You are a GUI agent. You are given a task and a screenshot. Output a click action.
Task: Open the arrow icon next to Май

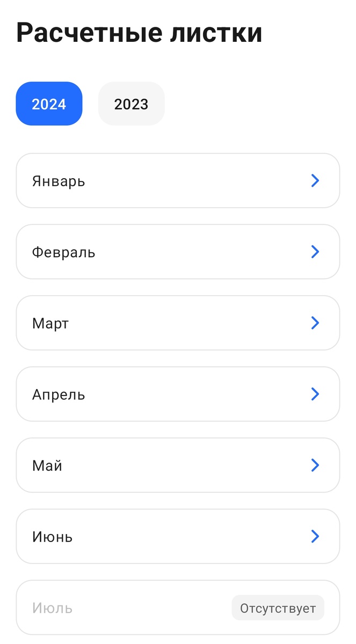tap(315, 465)
